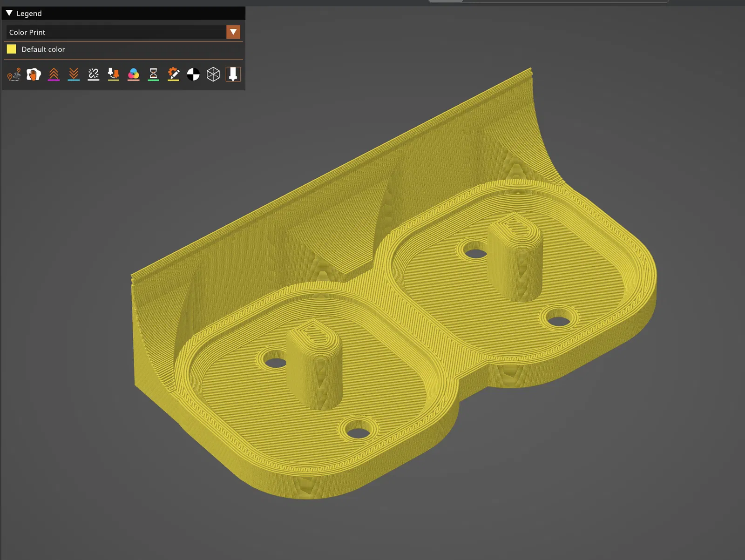Viewport: 745px width, 560px height.
Task: Show Print pauses hourglass icon
Action: pyautogui.click(x=153, y=74)
